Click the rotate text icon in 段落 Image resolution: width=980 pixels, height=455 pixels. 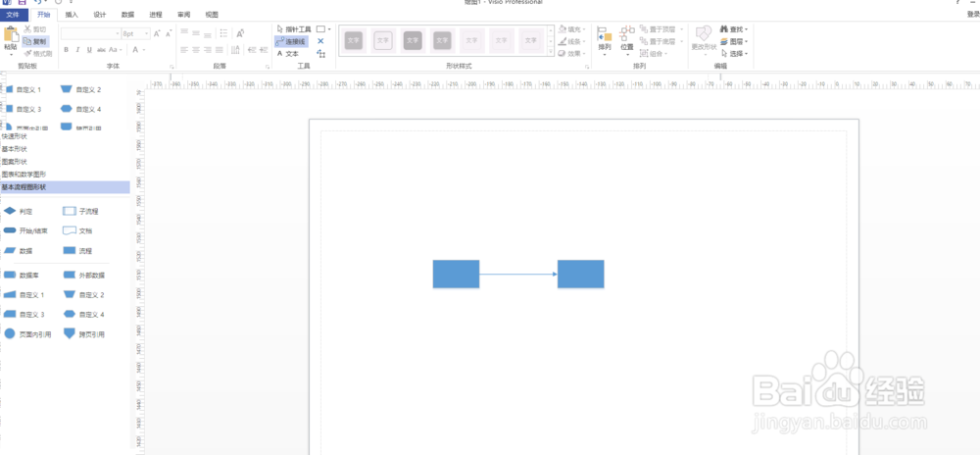[241, 33]
